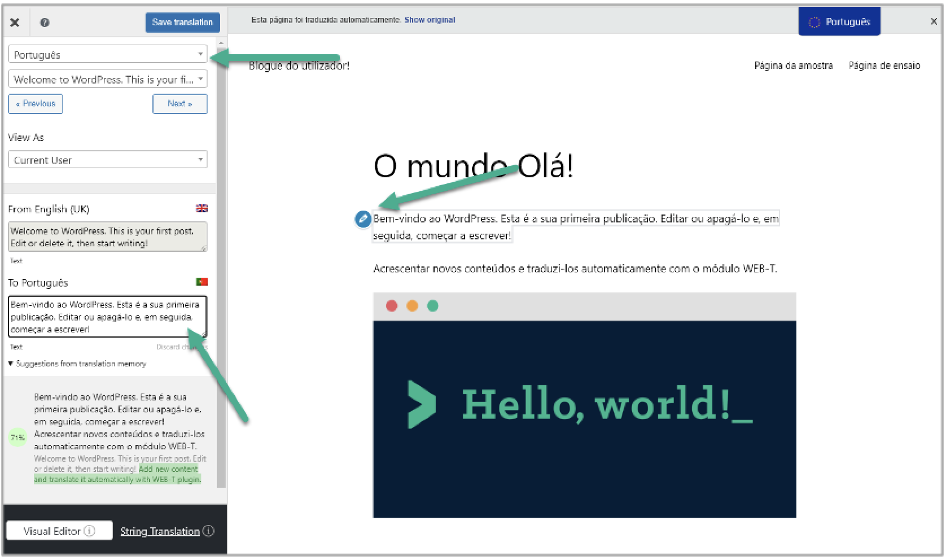Switch to the Visual Editor tab
Image resolution: width=946 pixels, height=560 pixels.
pyautogui.click(x=59, y=531)
